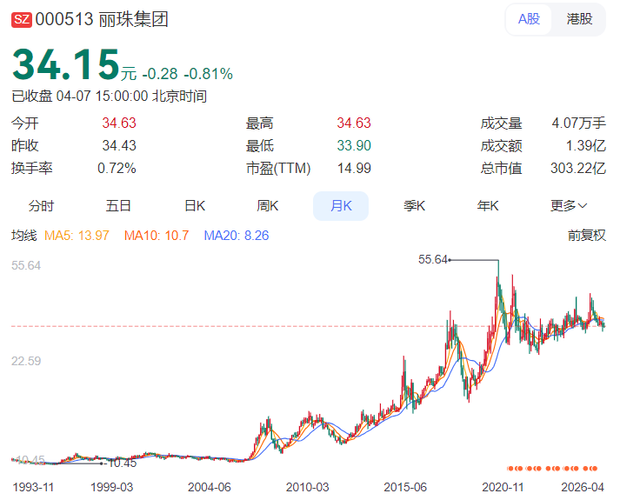
Task: Click the change percent -0.81%
Action: click(210, 74)
